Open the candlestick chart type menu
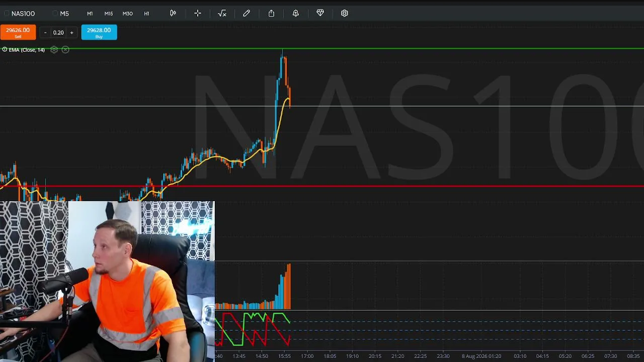Image resolution: width=644 pixels, height=362 pixels. tap(173, 13)
